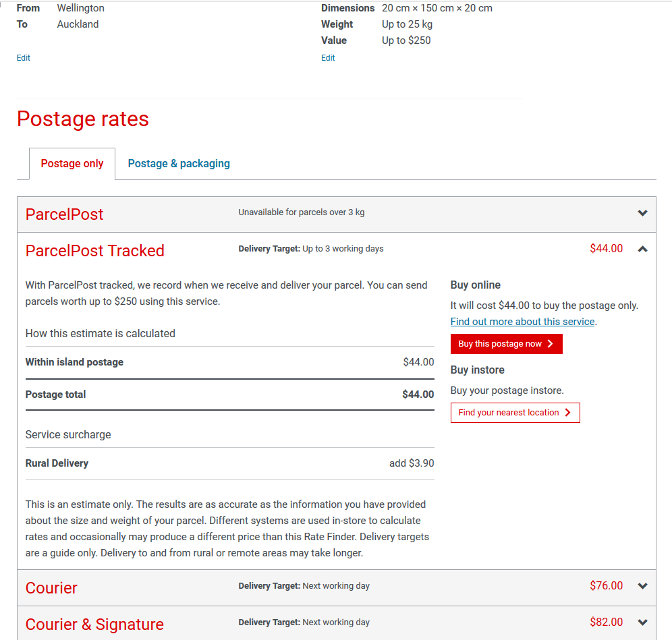The width and height of the screenshot is (672, 640).
Task: Click the $76.00 Courier price
Action: tap(606, 586)
